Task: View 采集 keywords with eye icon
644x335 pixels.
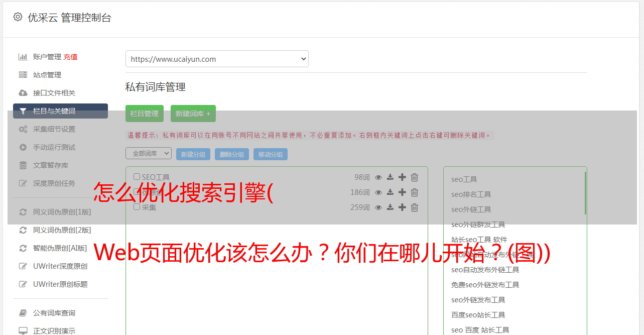Action: [378, 207]
